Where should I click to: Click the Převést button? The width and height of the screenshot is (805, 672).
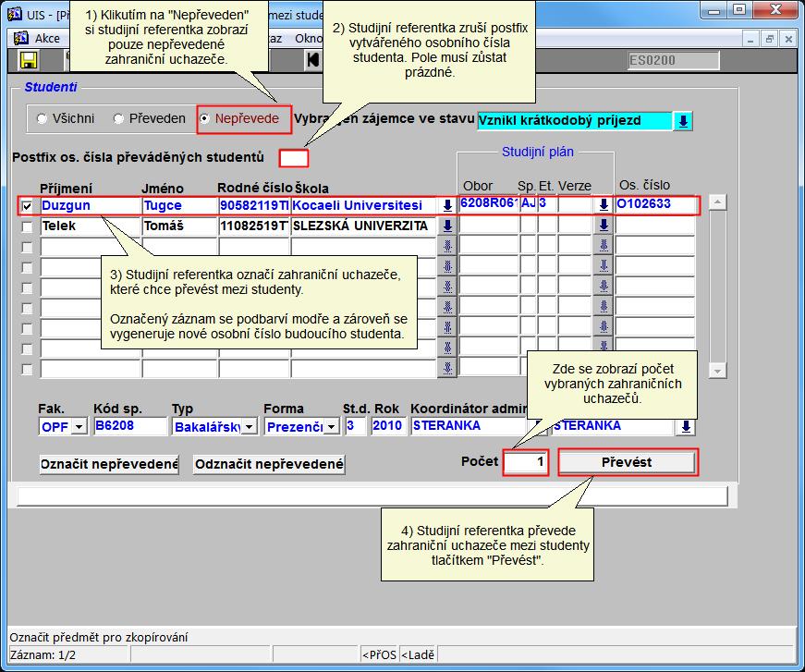pyautogui.click(x=627, y=462)
